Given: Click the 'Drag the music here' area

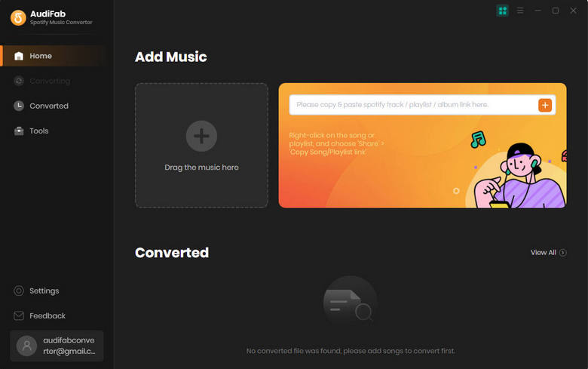Looking at the screenshot, I should tap(201, 146).
